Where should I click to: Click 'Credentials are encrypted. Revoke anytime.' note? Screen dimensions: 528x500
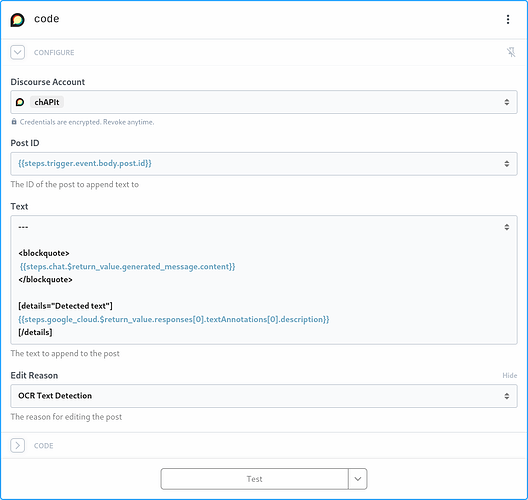(x=87, y=122)
